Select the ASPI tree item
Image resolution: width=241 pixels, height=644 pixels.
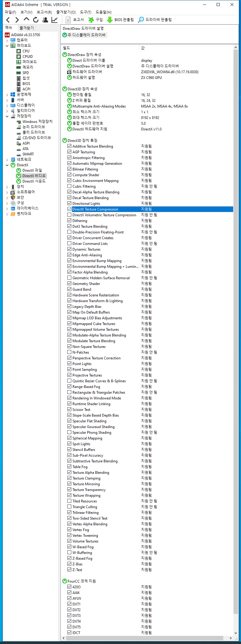pos(26,143)
